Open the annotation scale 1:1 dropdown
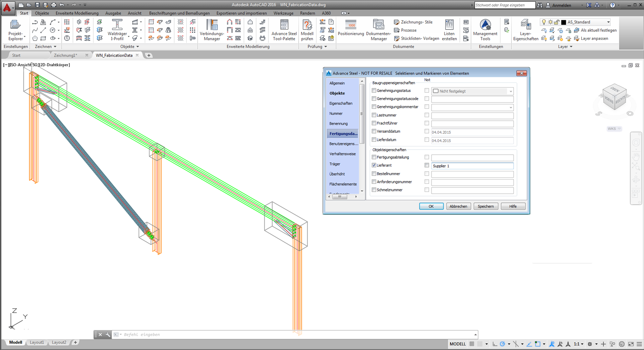Screen dimensions: 644x350 click(579, 344)
